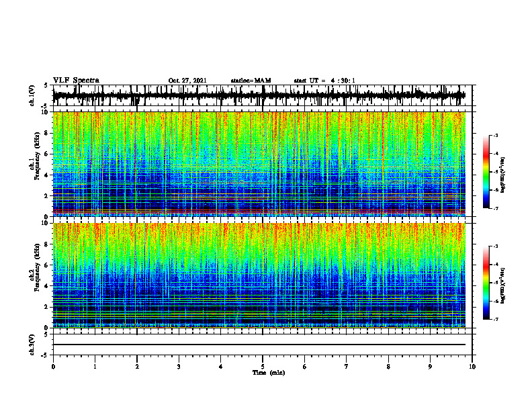532x411 pixels.
Task: Click the '-7' label on ch.2 color bar
Action: [495, 319]
